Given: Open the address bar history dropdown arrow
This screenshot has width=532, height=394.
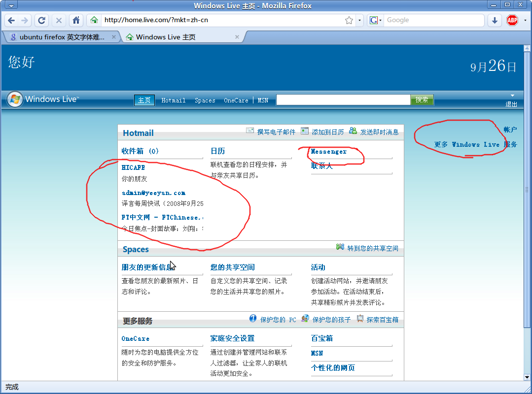Looking at the screenshot, I should click(x=359, y=20).
